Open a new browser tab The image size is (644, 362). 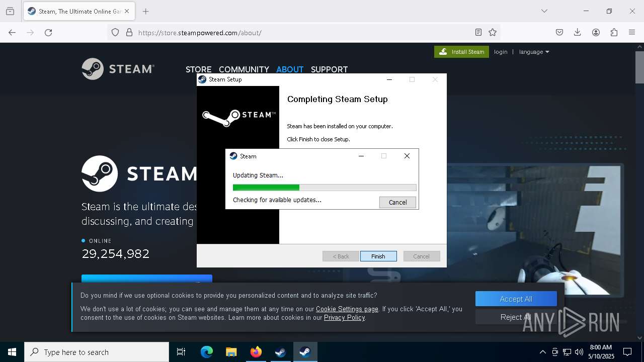[x=145, y=11]
